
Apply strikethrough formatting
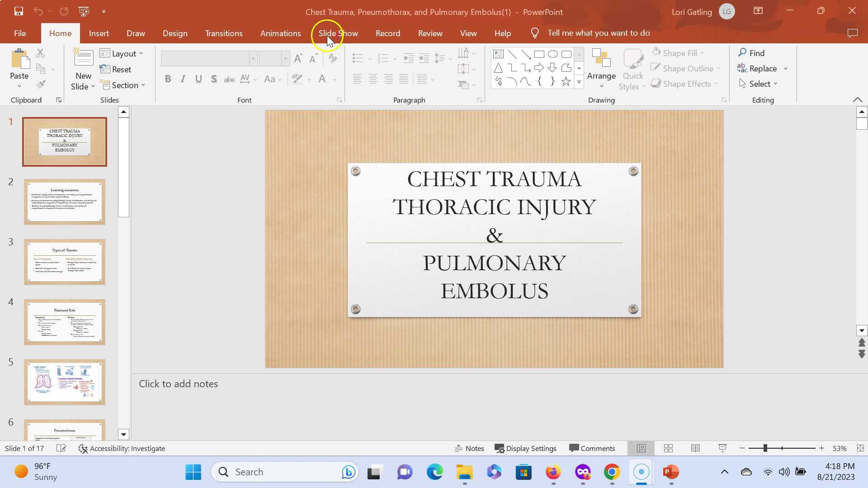(x=229, y=79)
